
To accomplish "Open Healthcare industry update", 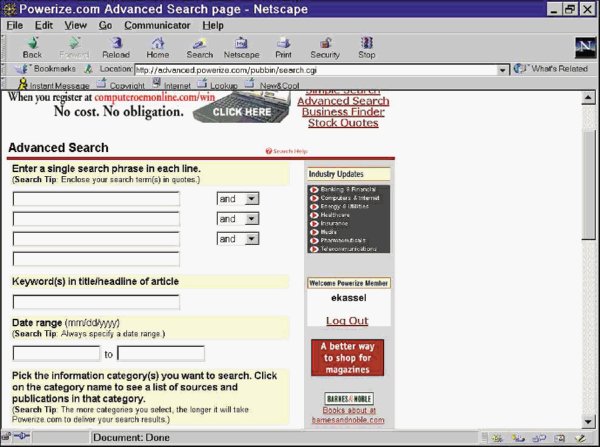I will click(x=330, y=215).
